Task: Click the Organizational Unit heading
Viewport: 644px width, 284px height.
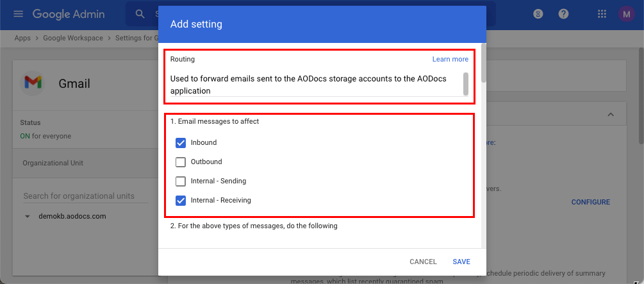Action: (x=53, y=163)
